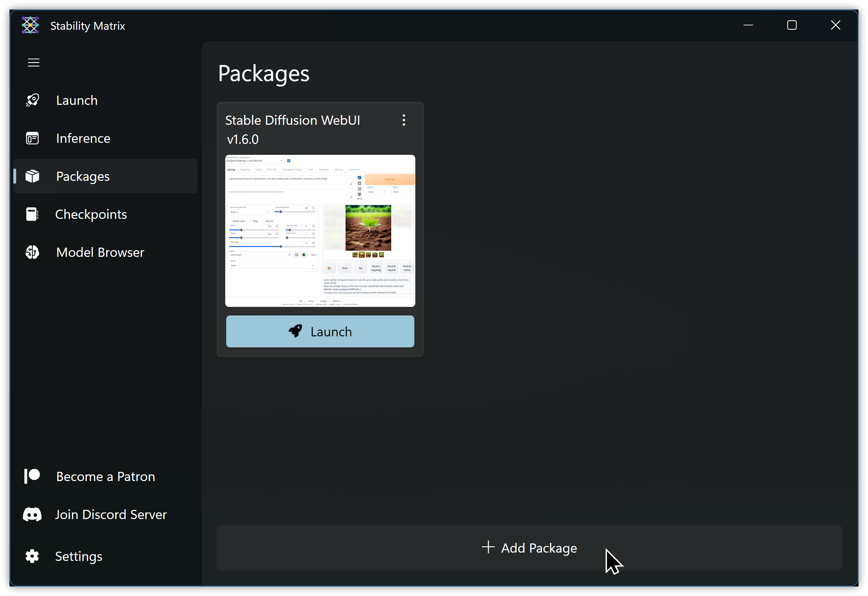Image resolution: width=868 pixels, height=596 pixels.
Task: Navigate to Model Browser
Action: tap(100, 252)
